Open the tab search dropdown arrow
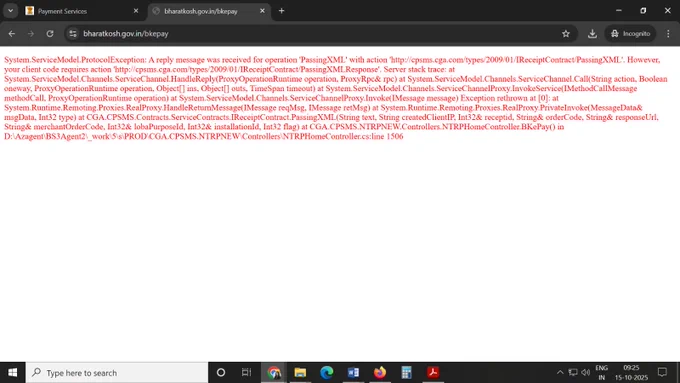The height and width of the screenshot is (383, 680). [x=10, y=11]
